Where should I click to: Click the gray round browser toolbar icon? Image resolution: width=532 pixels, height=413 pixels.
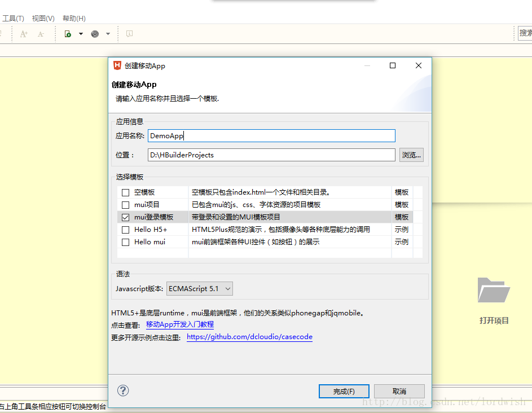95,34
